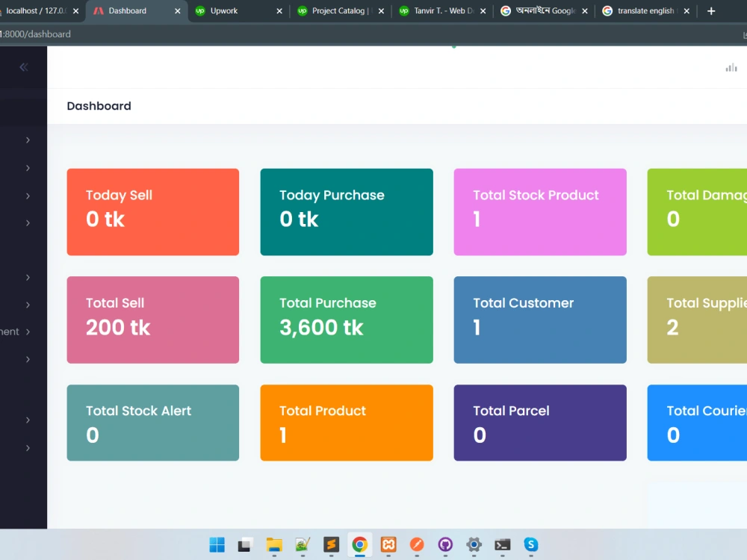Click the Total Damage card

(x=697, y=212)
